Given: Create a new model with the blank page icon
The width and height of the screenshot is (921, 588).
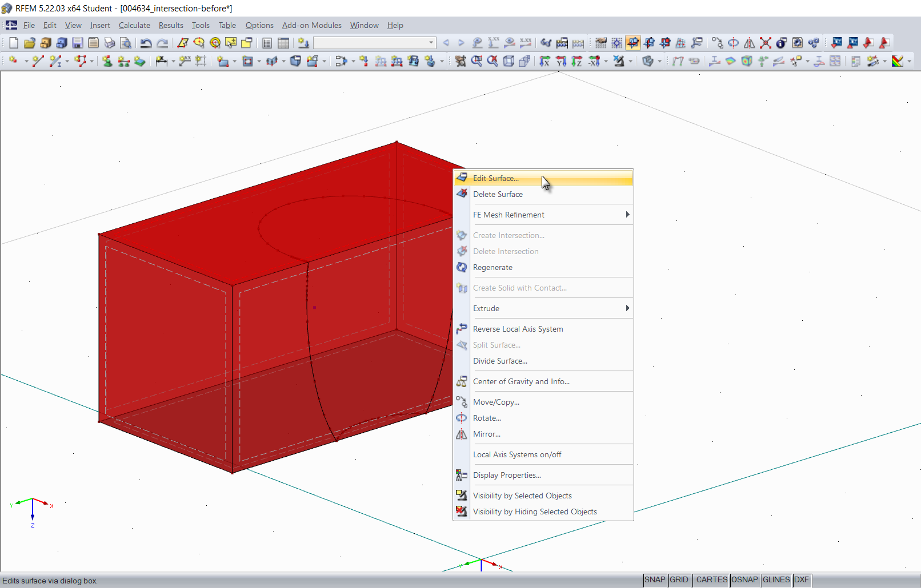Looking at the screenshot, I should tap(13, 43).
